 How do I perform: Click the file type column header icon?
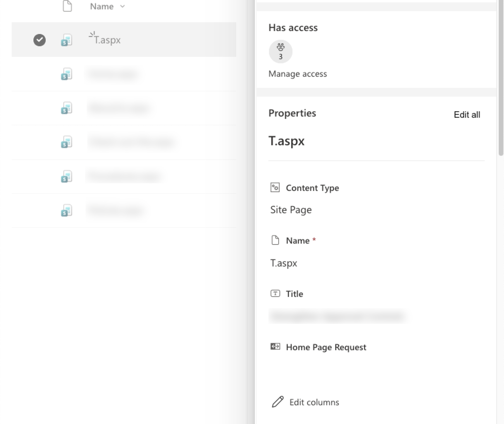67,6
